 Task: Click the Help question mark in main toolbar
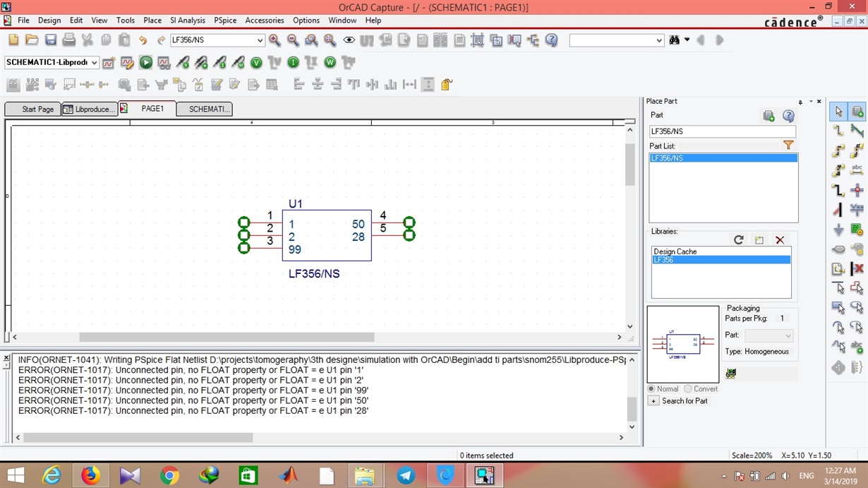tap(552, 40)
